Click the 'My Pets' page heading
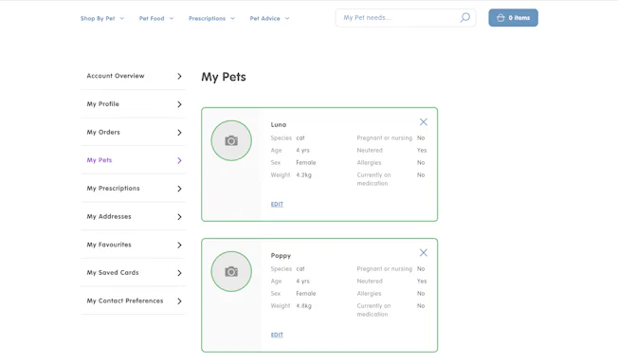This screenshot has width=618, height=364. [224, 77]
